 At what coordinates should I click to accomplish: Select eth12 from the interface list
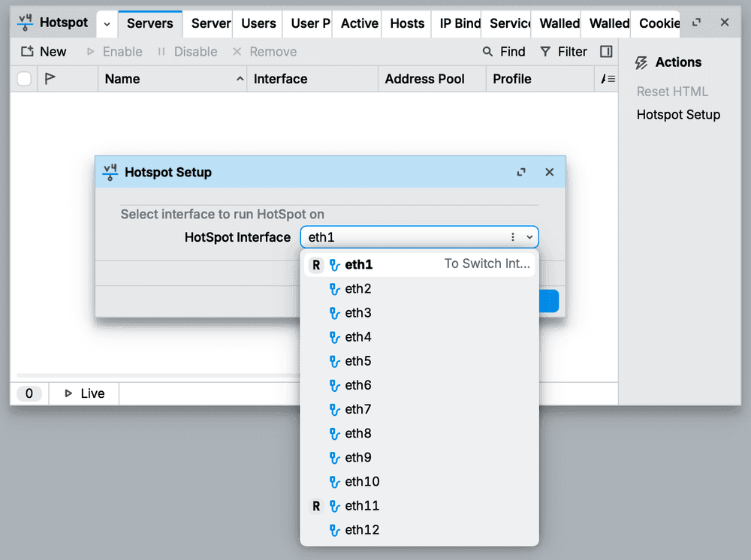419,529
